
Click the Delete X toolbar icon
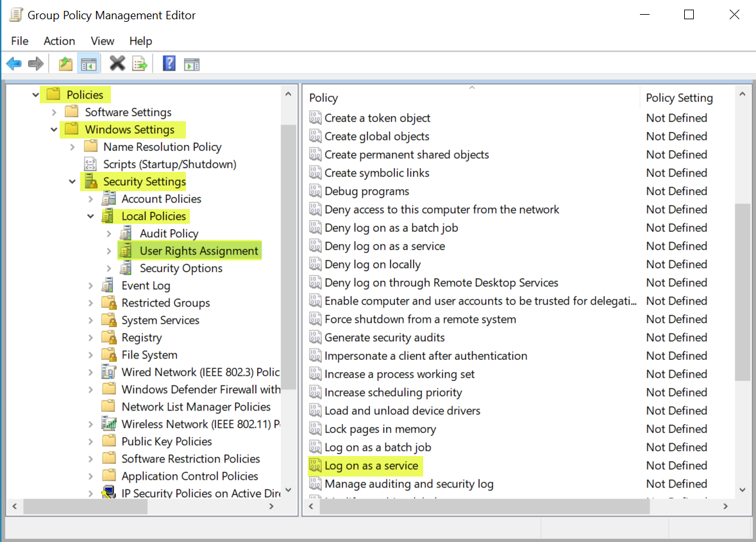pos(117,63)
